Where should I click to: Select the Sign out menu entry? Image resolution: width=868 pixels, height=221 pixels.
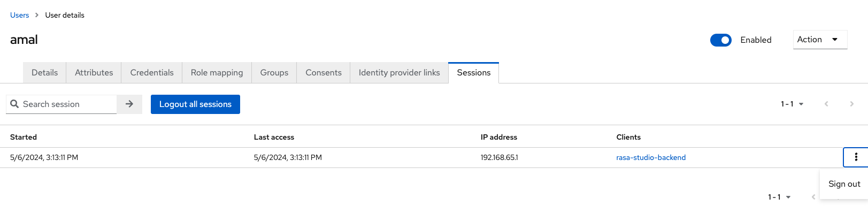tap(844, 184)
